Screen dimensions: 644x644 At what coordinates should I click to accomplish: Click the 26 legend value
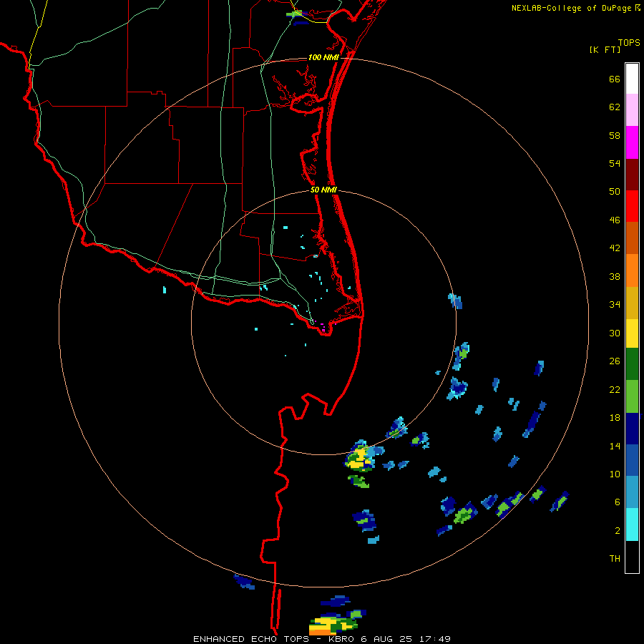[x=615, y=361]
